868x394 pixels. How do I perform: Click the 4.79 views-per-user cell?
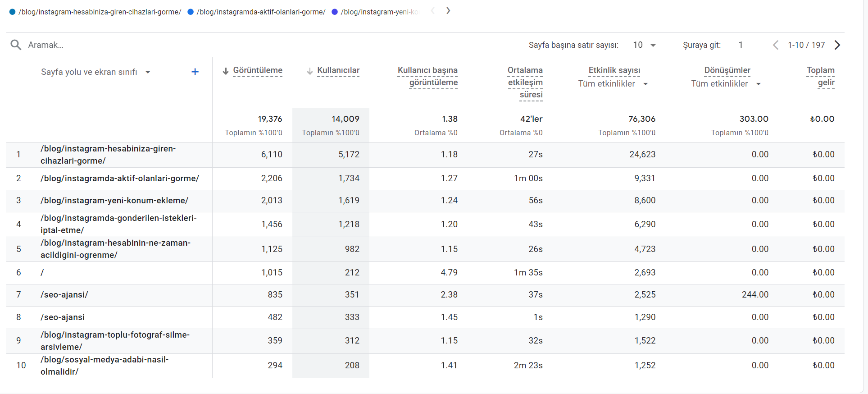449,273
